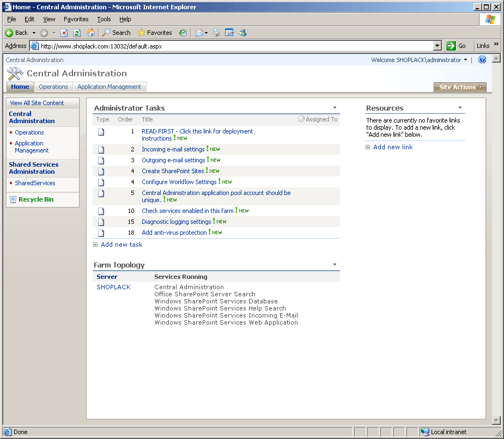The image size is (504, 439).
Task: Open the Administrator Tasks web part menu arrow
Action: click(x=335, y=108)
